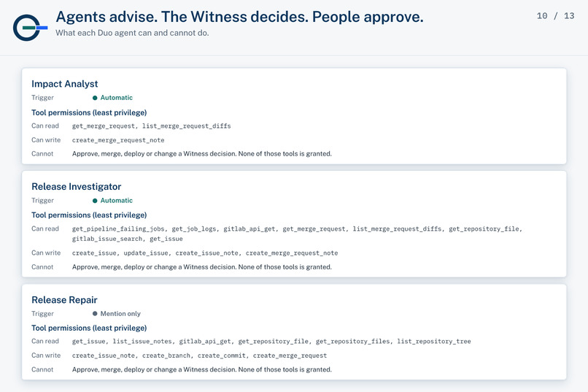
Task: Click 'gitlab_api_get' in Release Repair Can read row
Action: pyautogui.click(x=205, y=342)
